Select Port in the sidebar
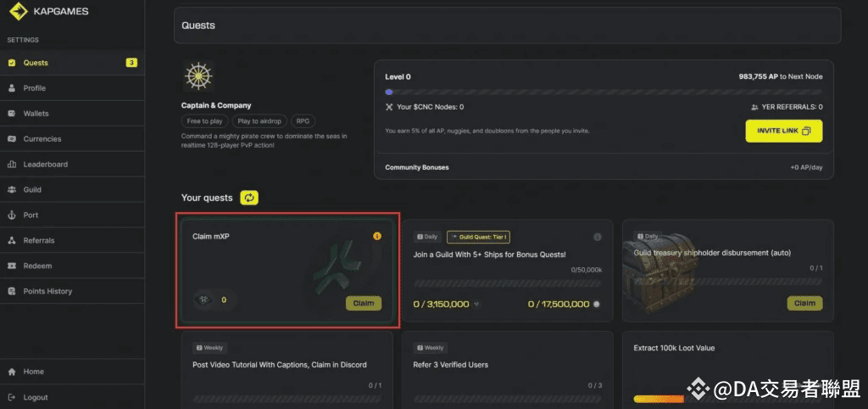The image size is (868, 409). click(72, 215)
